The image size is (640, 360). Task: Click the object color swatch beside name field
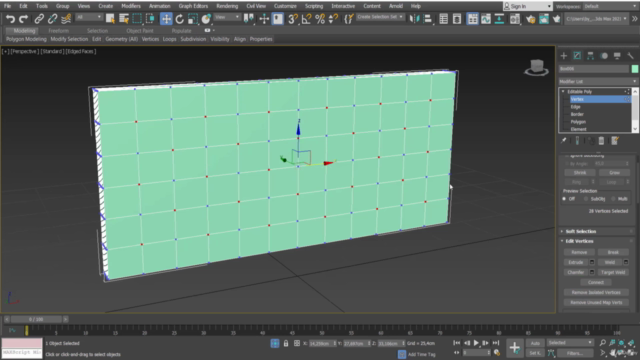[x=635, y=69]
